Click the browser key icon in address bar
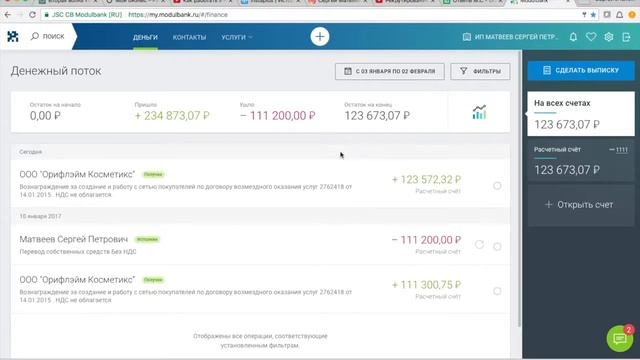The image size is (640, 360). tap(584, 15)
